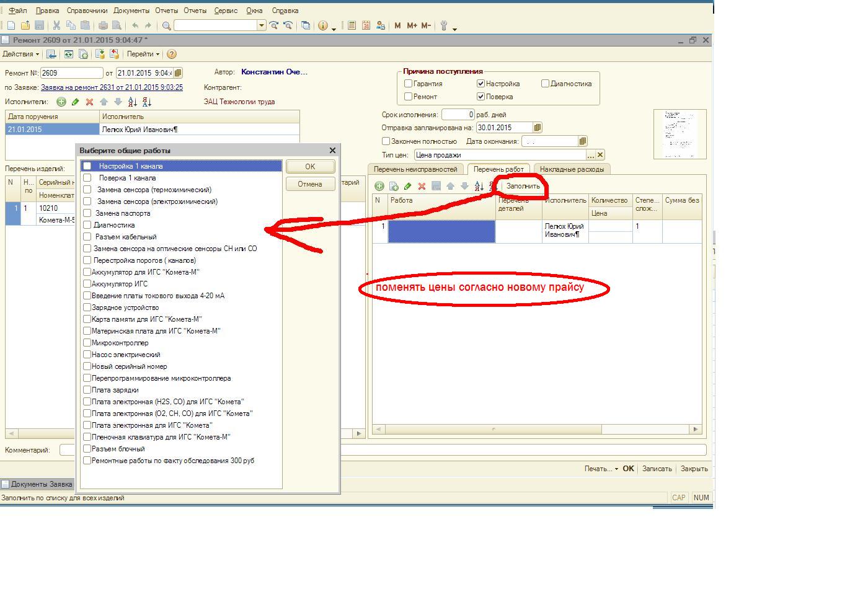Open date picker for Отправка запланирована на
The width and height of the screenshot is (868, 615).
(x=538, y=128)
